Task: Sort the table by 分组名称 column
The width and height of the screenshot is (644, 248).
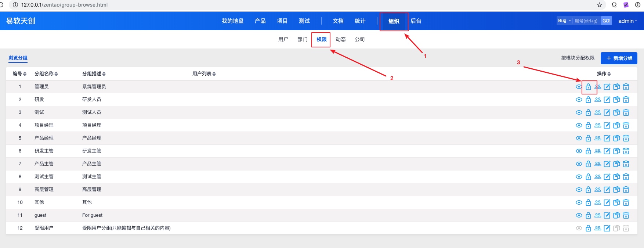Action: point(46,73)
